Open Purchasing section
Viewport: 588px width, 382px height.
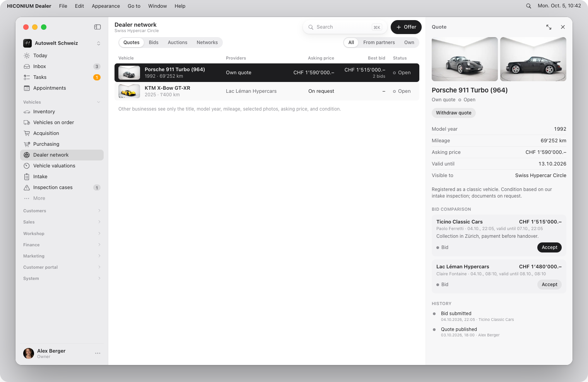(62, 144)
